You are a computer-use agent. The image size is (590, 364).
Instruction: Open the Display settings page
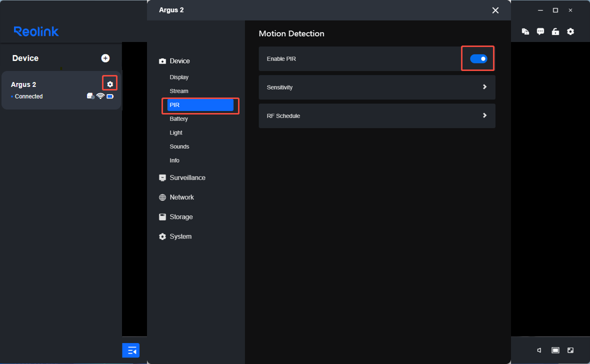click(179, 77)
